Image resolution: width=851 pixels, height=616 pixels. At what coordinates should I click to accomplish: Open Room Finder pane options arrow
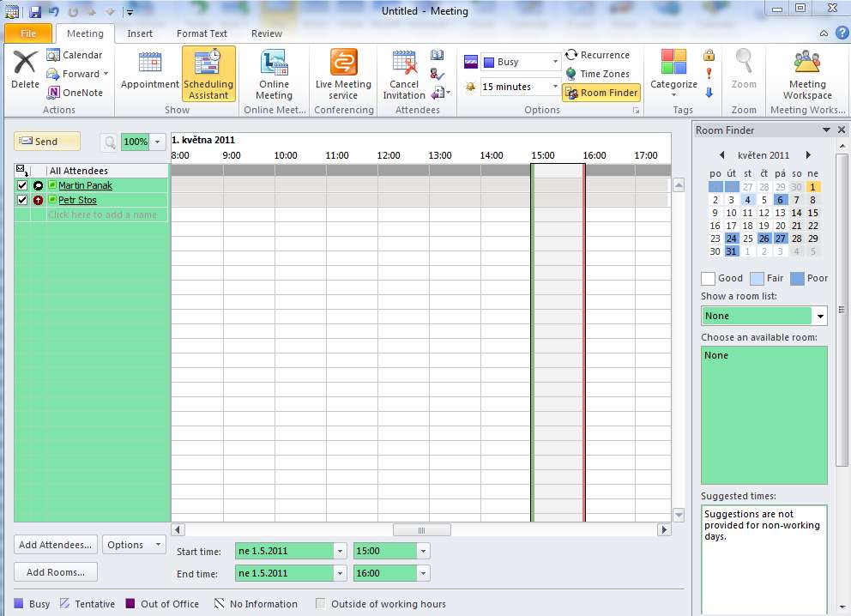826,130
